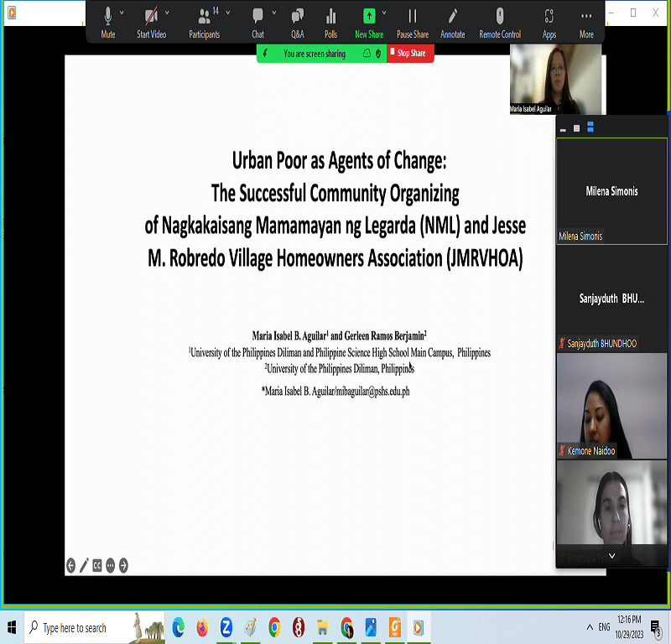
Task: Click the green New Share button
Action: pyautogui.click(x=368, y=16)
